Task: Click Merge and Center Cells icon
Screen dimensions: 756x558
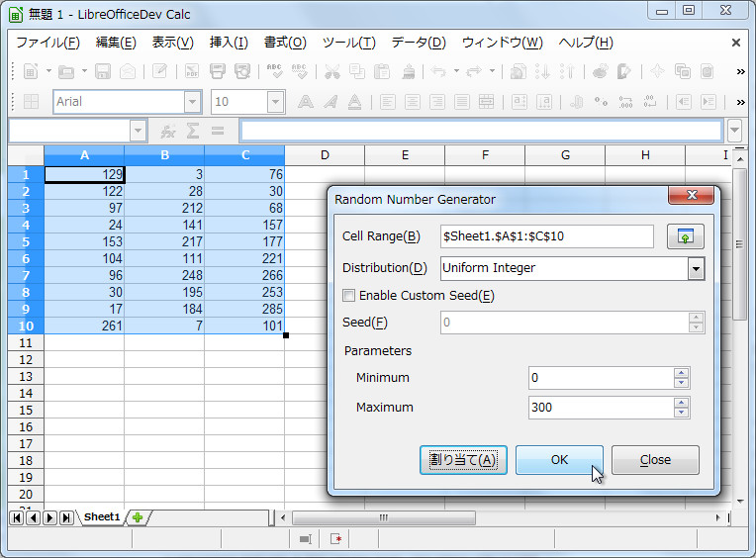Action: click(487, 102)
